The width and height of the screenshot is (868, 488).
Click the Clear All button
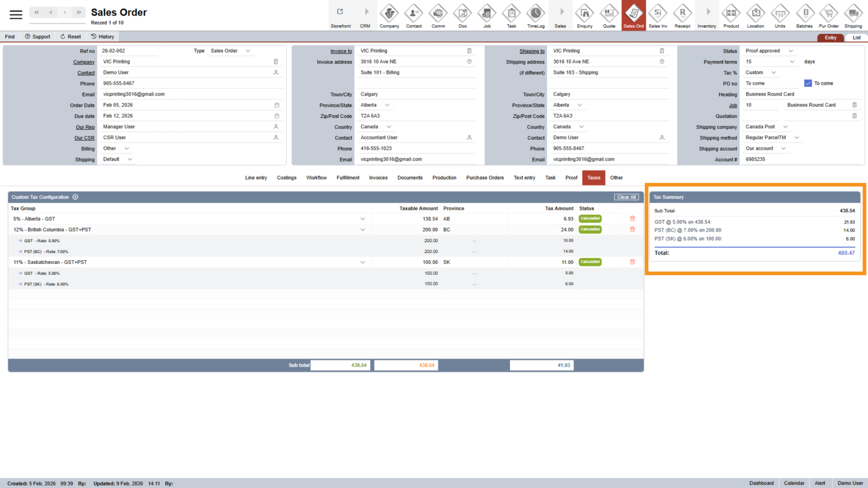626,197
